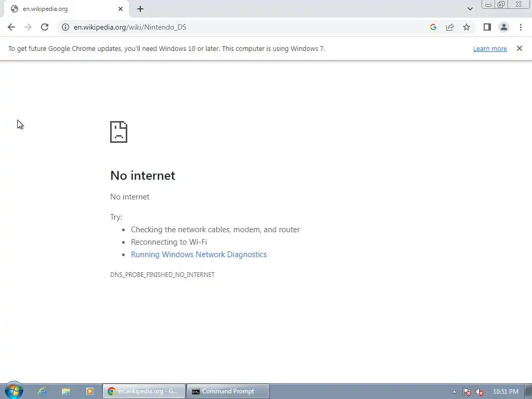Click the muted volume tray icon
This screenshot has width=532, height=399.
[x=479, y=392]
